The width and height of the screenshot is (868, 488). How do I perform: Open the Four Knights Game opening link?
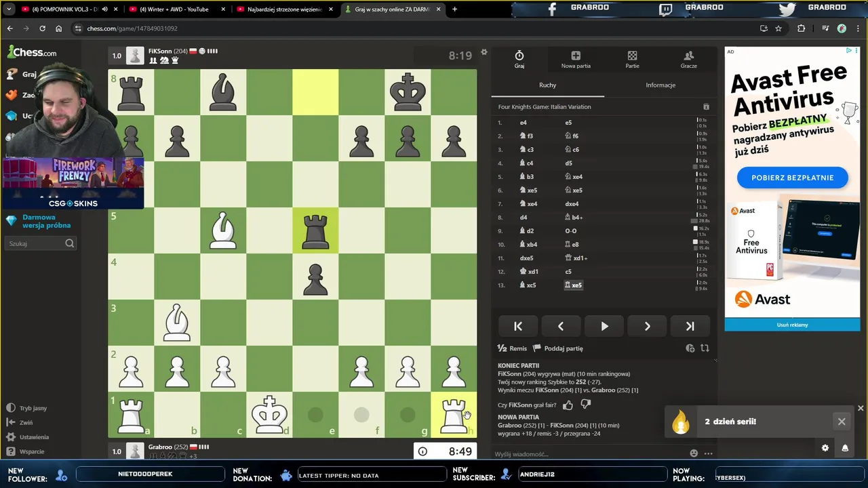point(545,106)
